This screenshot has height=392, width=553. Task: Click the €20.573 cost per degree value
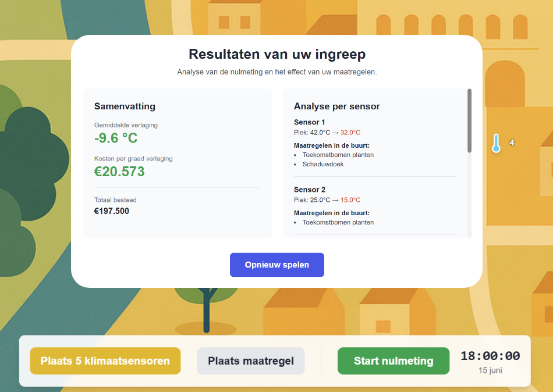tap(119, 172)
